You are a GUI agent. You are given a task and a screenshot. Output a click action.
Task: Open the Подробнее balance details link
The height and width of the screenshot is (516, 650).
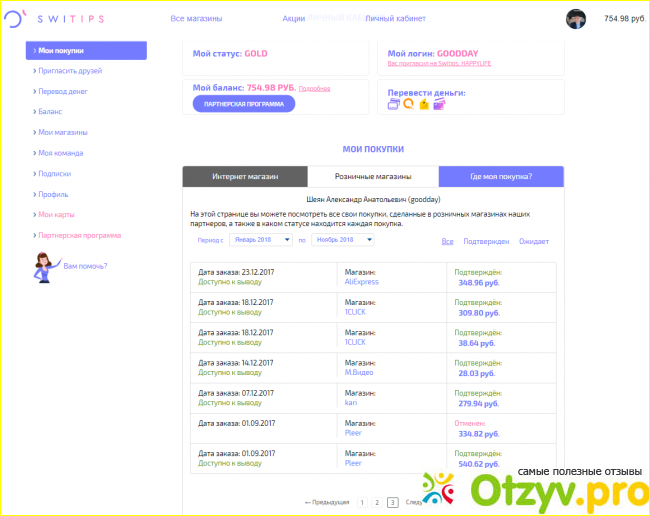(x=313, y=88)
